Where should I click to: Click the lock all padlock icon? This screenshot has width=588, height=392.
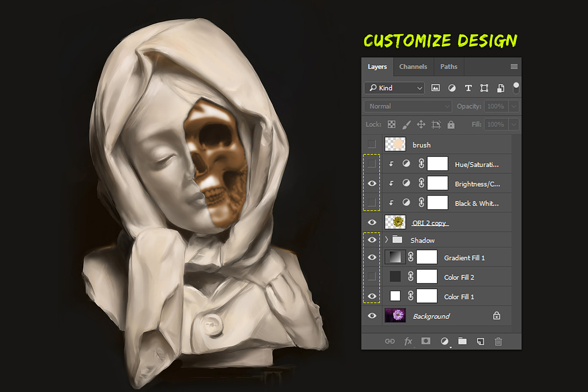(x=451, y=124)
